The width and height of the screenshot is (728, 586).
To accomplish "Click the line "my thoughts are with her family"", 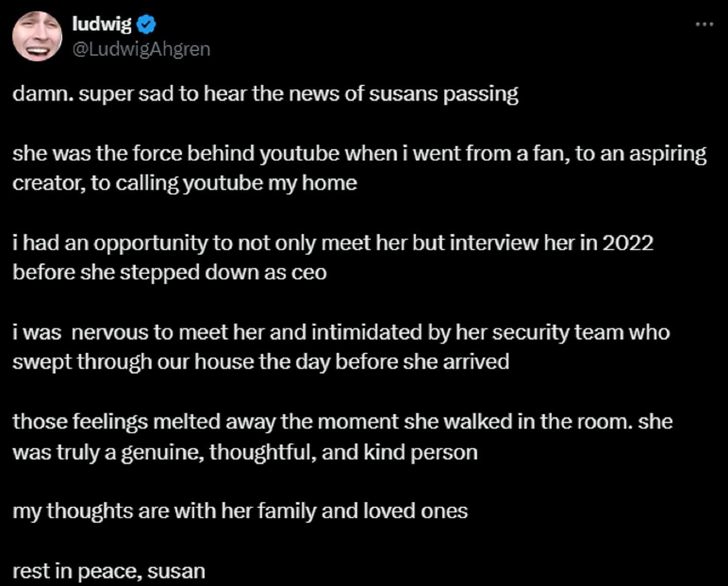I will [240, 511].
